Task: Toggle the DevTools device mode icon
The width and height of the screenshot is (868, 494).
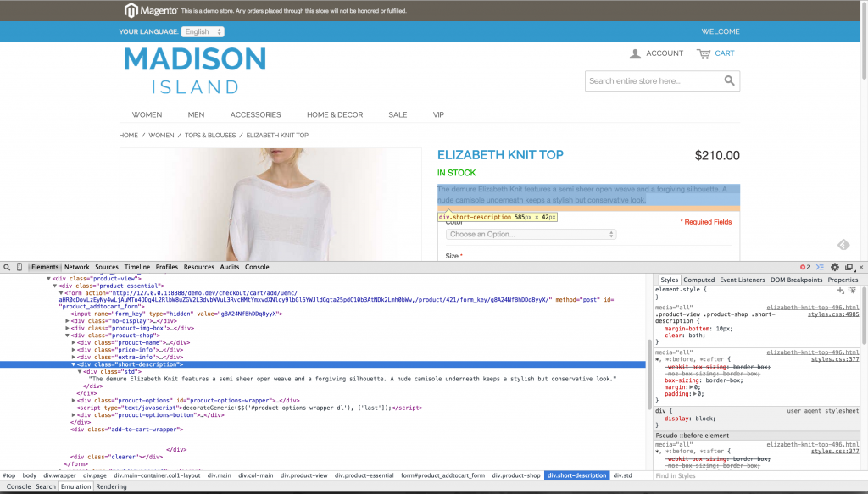Action: click(x=19, y=267)
